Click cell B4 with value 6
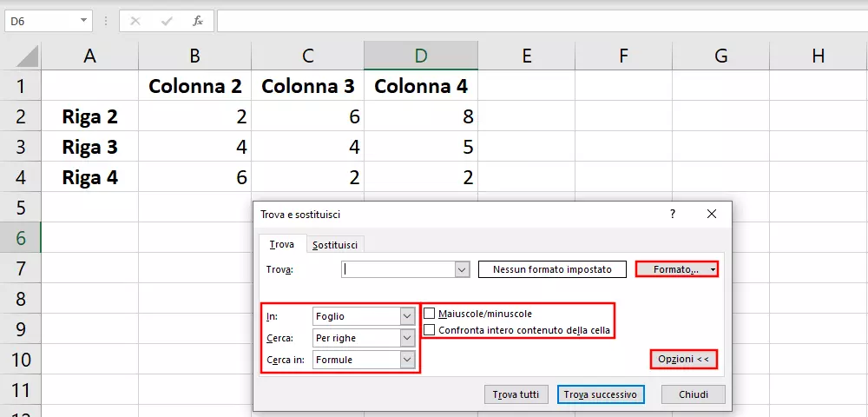The width and height of the screenshot is (868, 417). [x=194, y=177]
